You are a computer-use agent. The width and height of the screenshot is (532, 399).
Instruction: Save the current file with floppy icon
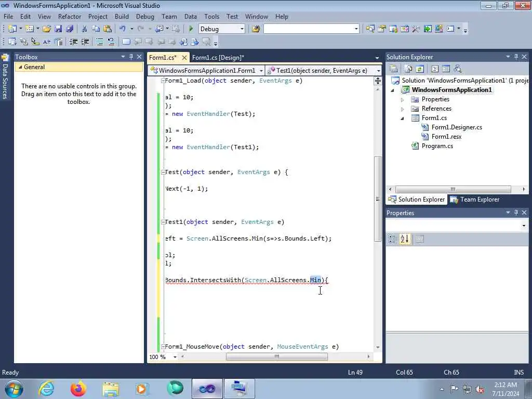(58, 29)
